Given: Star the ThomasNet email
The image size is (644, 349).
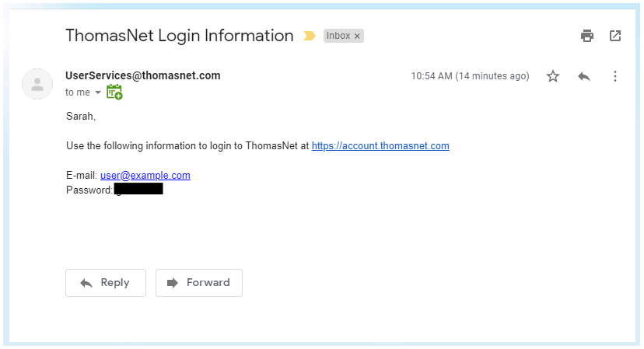Looking at the screenshot, I should tap(553, 76).
